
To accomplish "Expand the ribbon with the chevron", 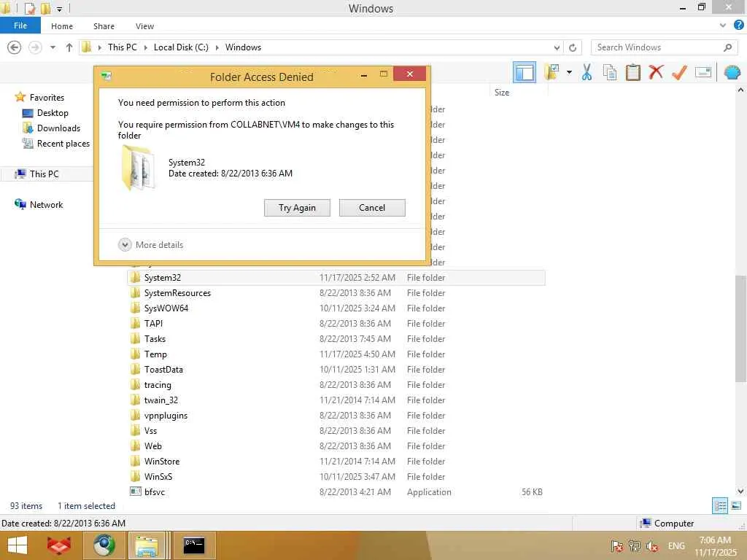I will click(723, 26).
